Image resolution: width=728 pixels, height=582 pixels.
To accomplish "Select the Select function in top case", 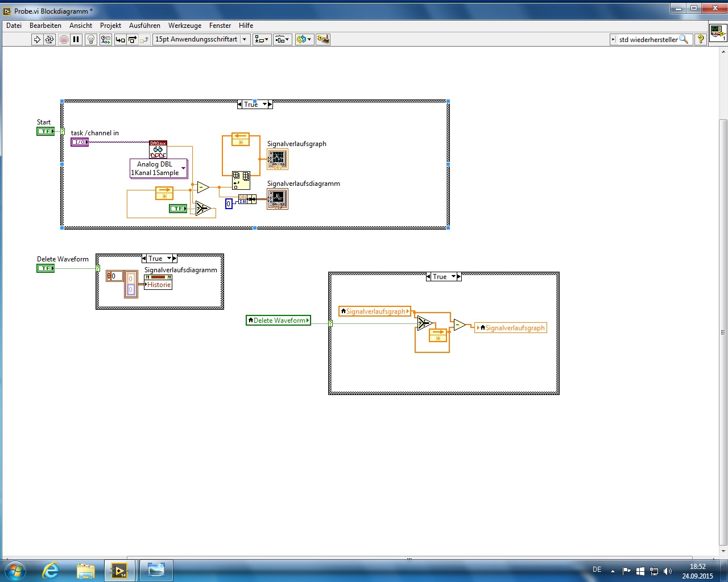I will click(203, 209).
